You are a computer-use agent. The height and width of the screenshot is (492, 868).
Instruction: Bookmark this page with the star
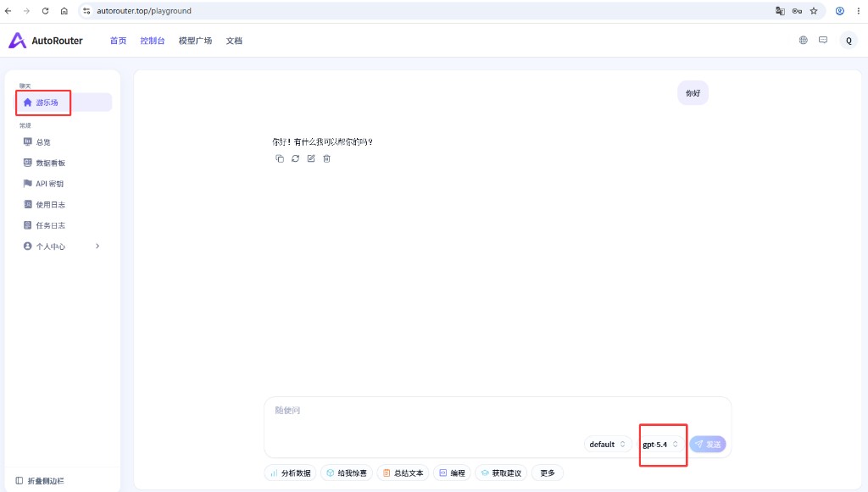(x=814, y=11)
